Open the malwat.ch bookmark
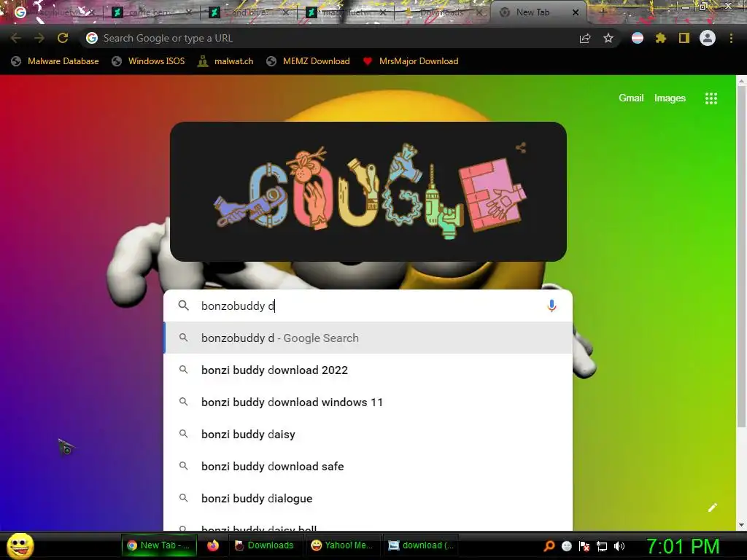Viewport: 747px width, 560px height. coord(226,61)
